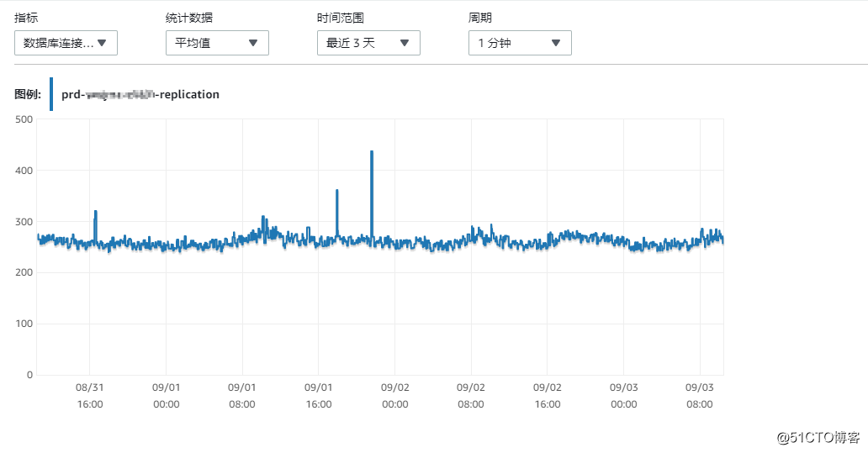
Task: Click the 08/31 16:00 axis label
Action: (x=90, y=396)
